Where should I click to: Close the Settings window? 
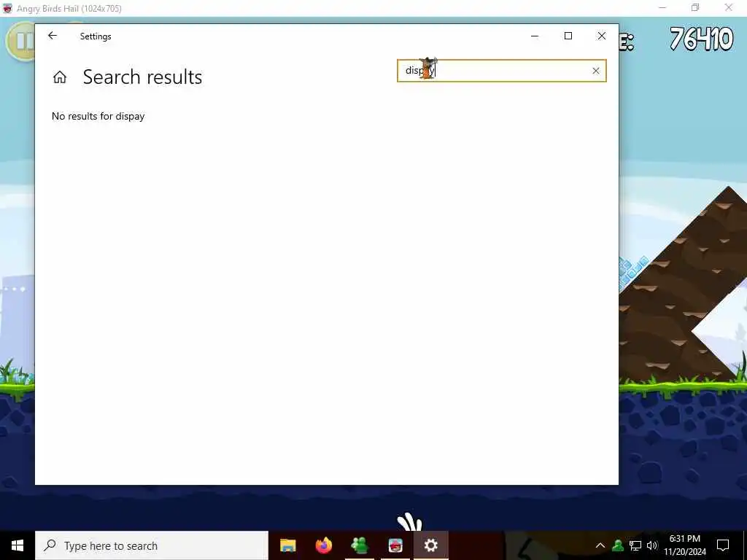[601, 36]
